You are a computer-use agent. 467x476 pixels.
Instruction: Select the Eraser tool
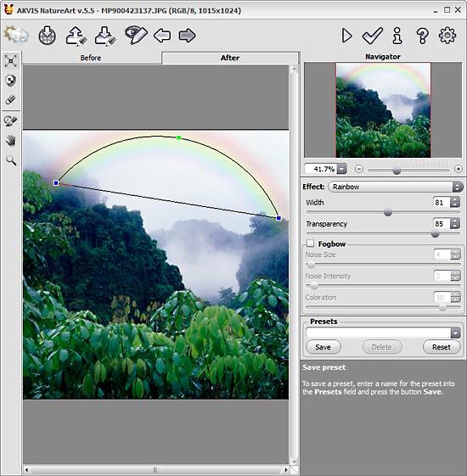tap(11, 100)
